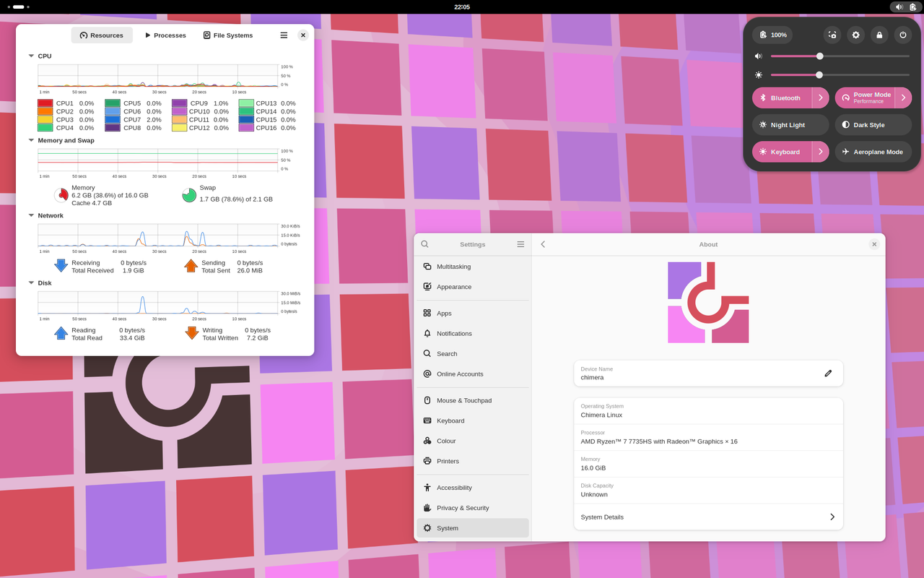The image size is (924, 578).
Task: Open the System Monitor hamburger menu
Action: [x=284, y=35]
